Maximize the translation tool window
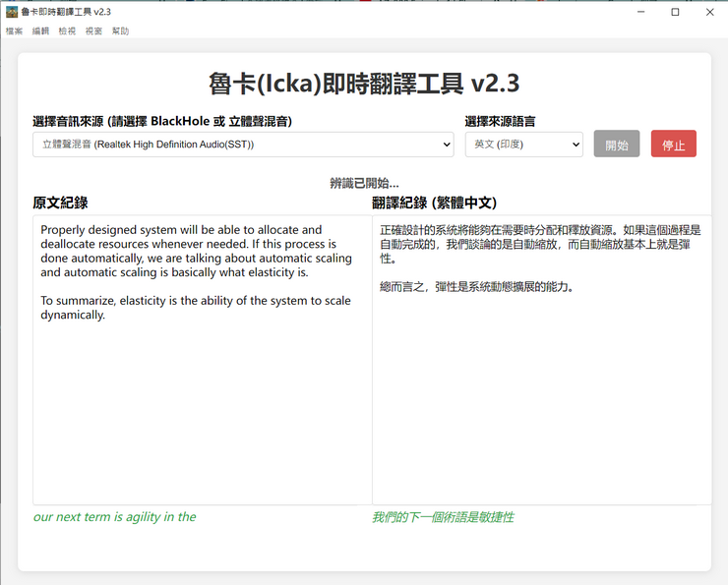This screenshot has height=585, width=728. (675, 12)
